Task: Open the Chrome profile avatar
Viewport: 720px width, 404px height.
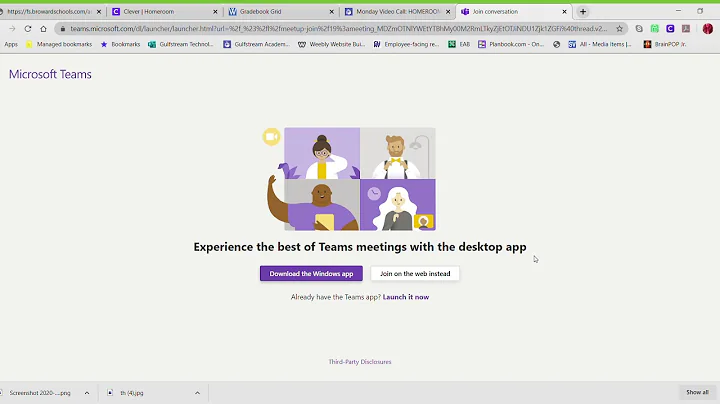Action: pos(708,28)
